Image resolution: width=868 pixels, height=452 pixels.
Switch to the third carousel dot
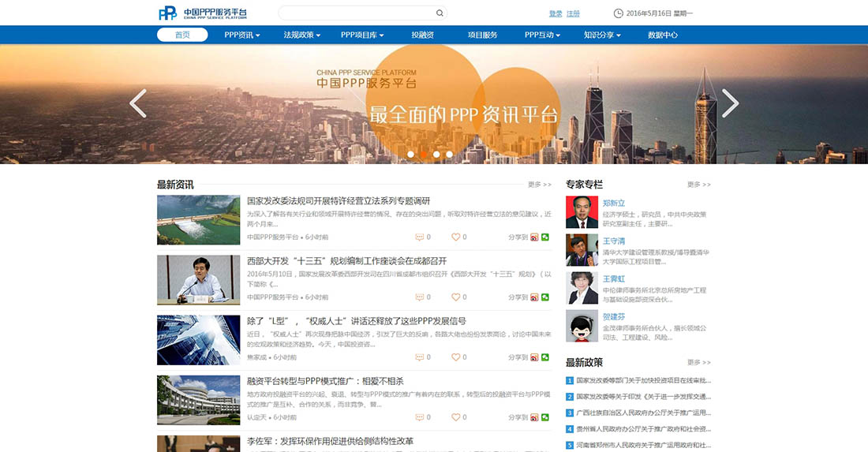coord(436,155)
